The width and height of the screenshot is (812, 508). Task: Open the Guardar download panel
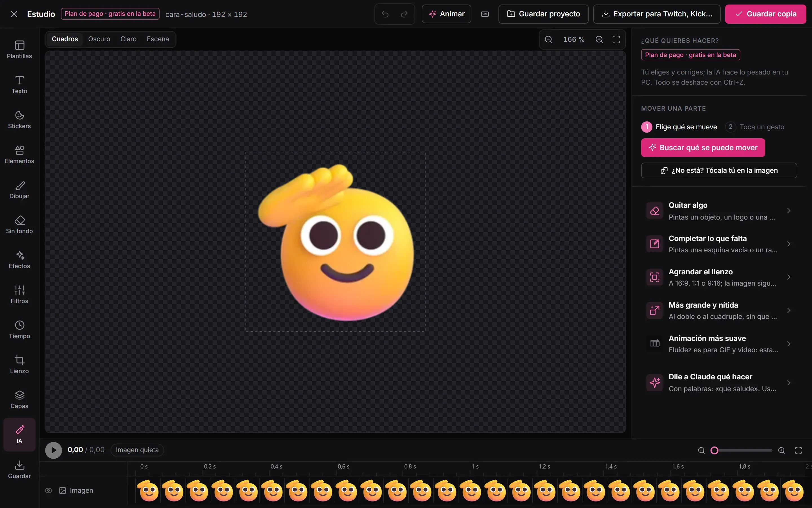[19, 469]
